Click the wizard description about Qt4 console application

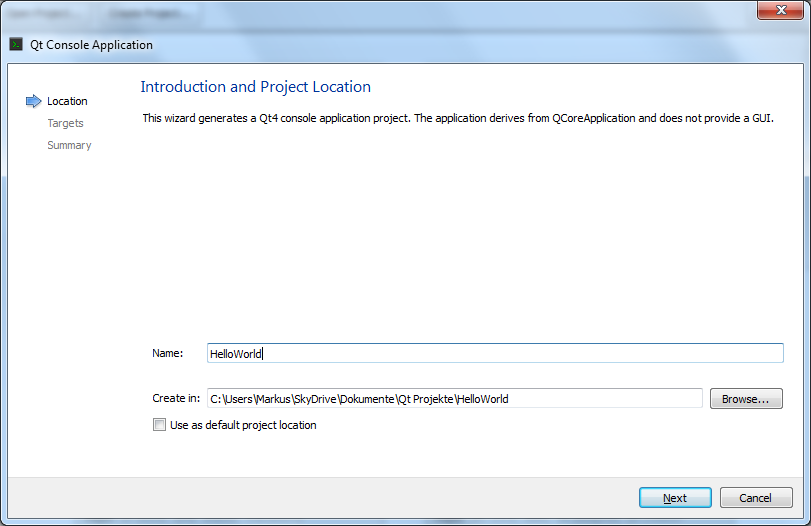click(x=458, y=118)
